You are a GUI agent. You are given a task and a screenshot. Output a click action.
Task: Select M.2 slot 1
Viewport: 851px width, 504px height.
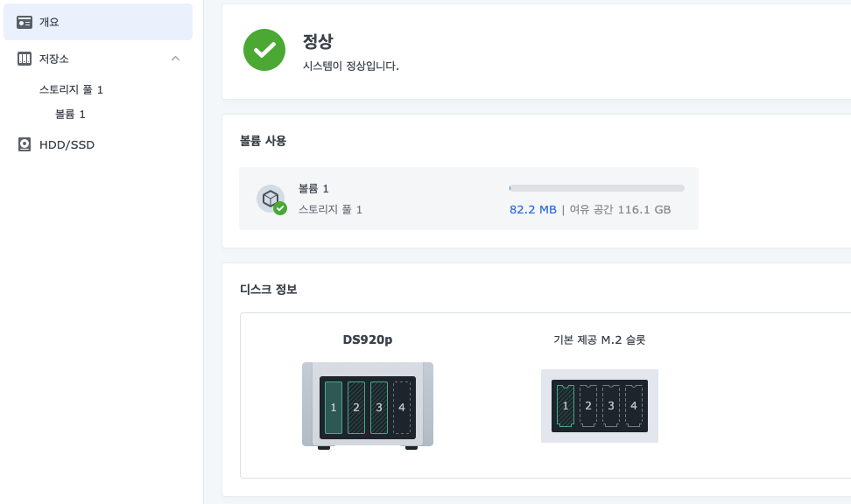coord(566,406)
